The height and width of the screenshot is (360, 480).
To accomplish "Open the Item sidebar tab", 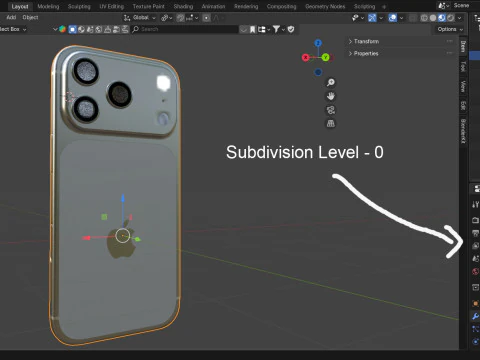I will click(x=463, y=46).
